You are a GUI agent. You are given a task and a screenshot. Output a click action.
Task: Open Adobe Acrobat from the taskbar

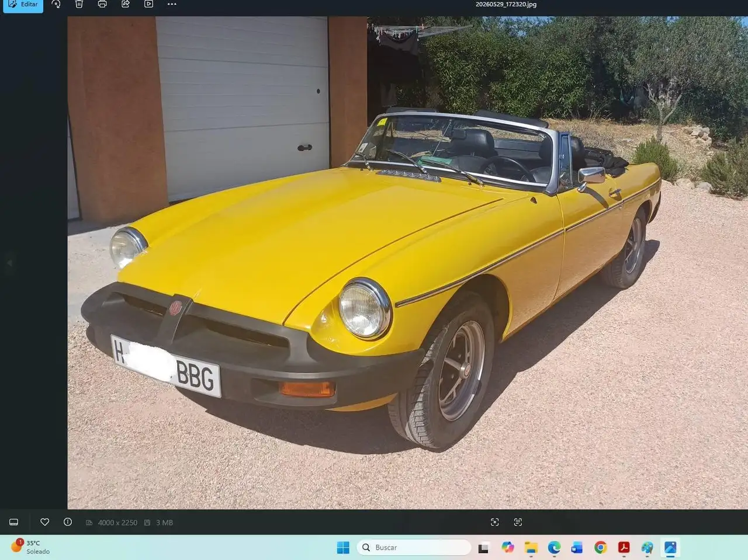pyautogui.click(x=624, y=547)
